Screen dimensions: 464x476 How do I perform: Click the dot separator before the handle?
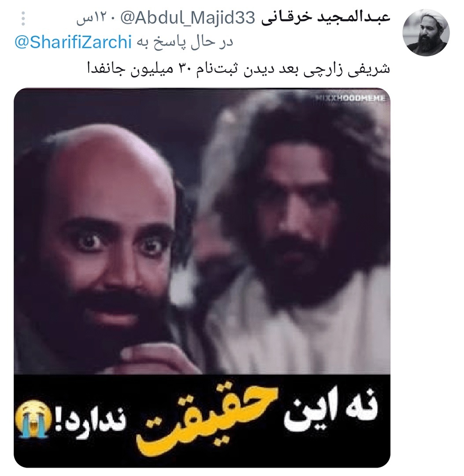[x=113, y=19]
